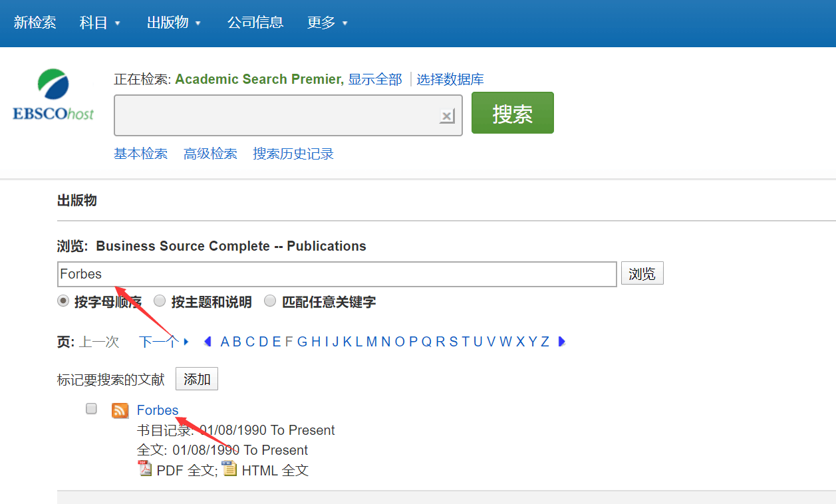Open the Forbes RSS feed icon

click(120, 410)
